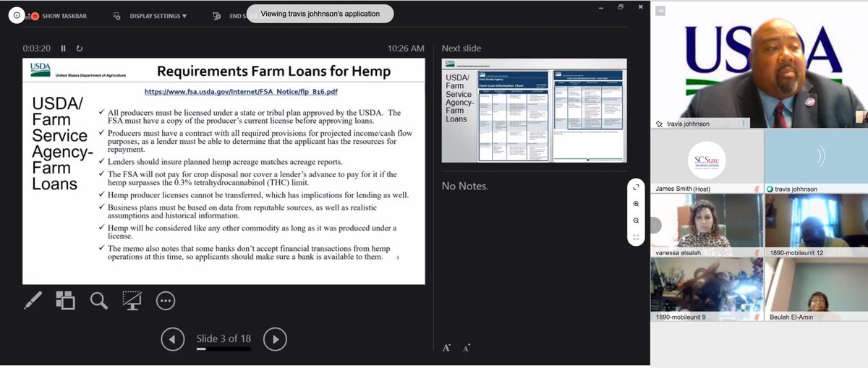Click the End Slide Show screen icon

pyautogui.click(x=216, y=15)
